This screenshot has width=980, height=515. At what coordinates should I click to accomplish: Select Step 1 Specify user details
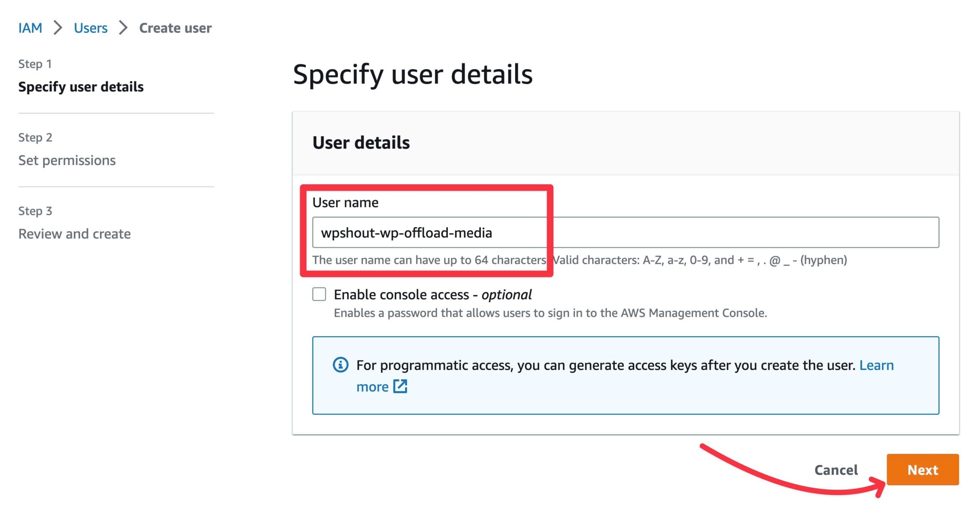click(x=81, y=87)
